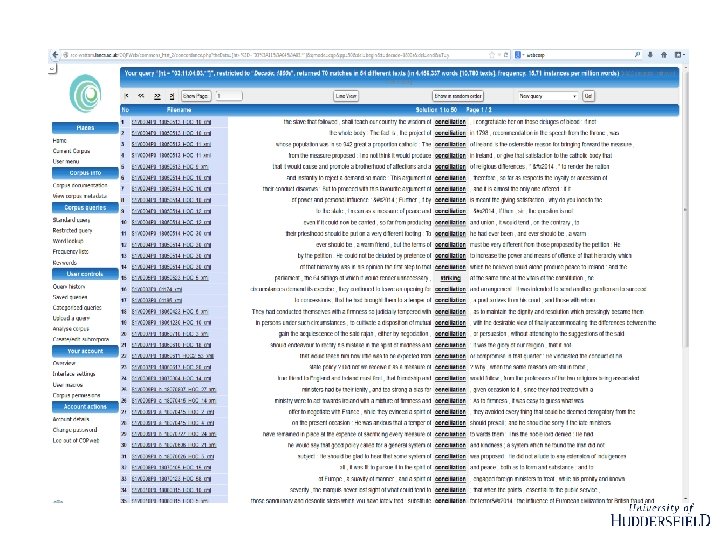Reload the page with the refresh icon
The image size is (720, 540).
click(506, 55)
